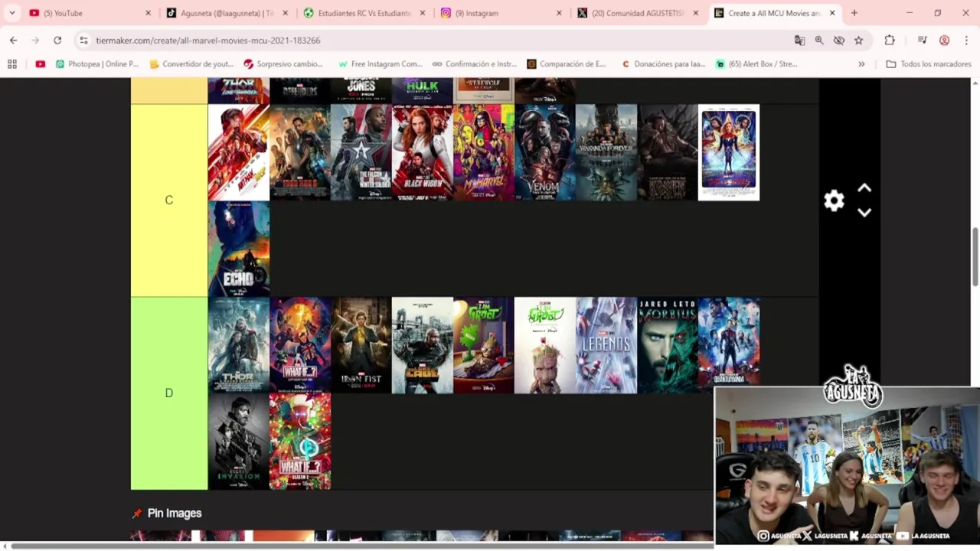
Task: Select the Iron Fist poster
Action: coord(361,345)
